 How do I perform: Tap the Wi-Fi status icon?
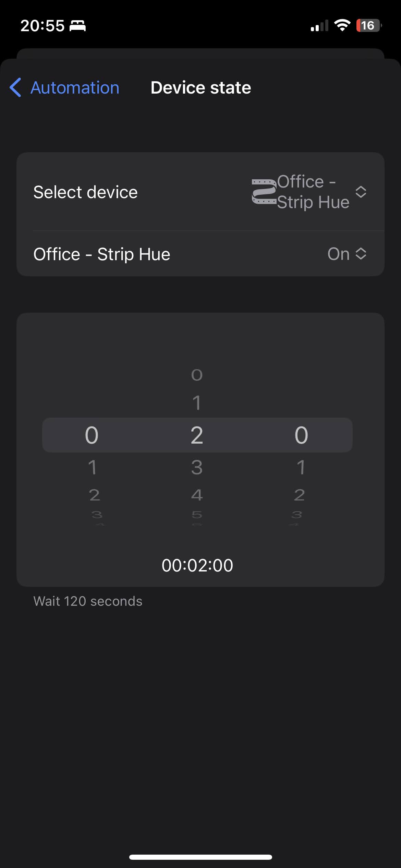tap(342, 25)
